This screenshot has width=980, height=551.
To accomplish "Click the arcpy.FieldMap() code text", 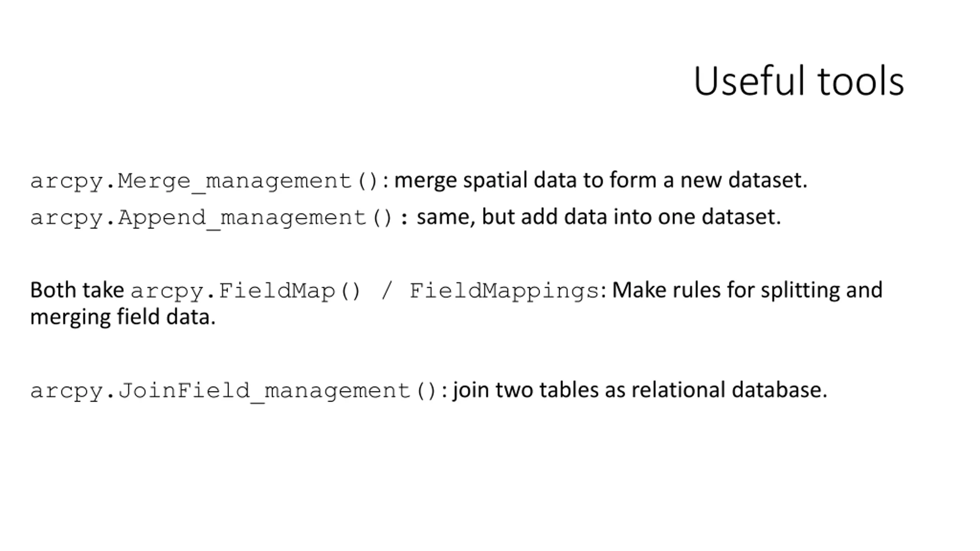I will 245,291.
